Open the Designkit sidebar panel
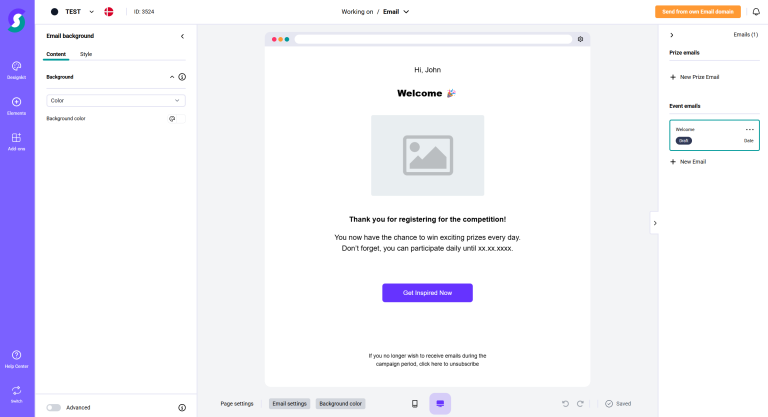Viewport: 768px width, 417px height. pyautogui.click(x=16, y=69)
